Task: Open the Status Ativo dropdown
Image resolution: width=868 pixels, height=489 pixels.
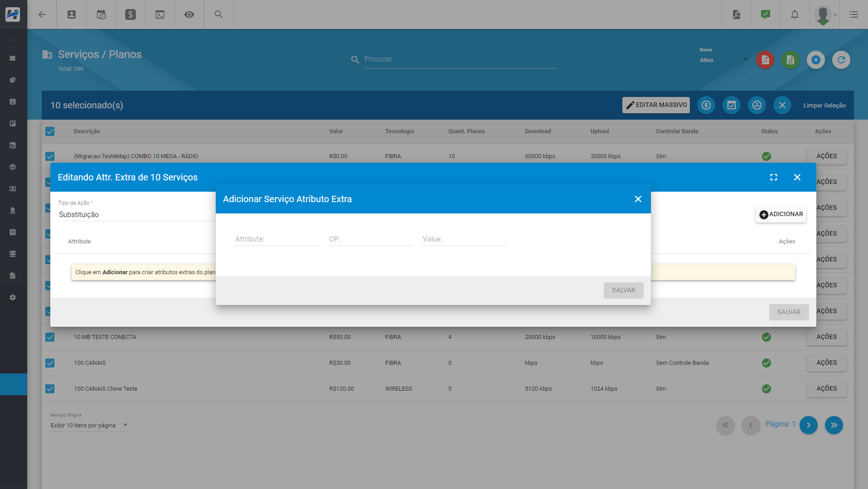Action: [x=724, y=60]
